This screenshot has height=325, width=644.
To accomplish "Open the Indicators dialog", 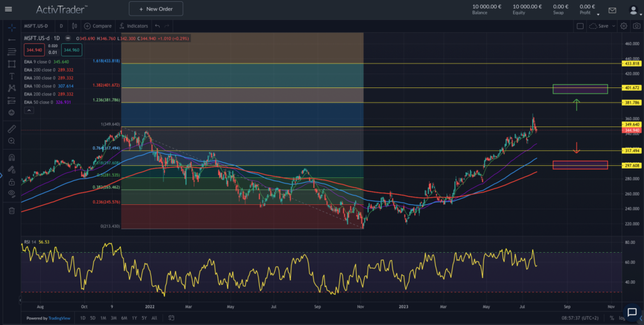I will pyautogui.click(x=134, y=26).
